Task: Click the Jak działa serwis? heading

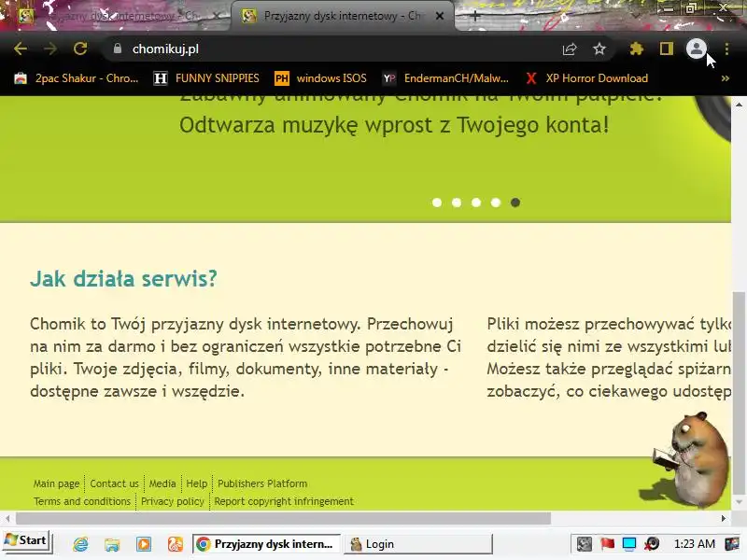Action: click(123, 278)
